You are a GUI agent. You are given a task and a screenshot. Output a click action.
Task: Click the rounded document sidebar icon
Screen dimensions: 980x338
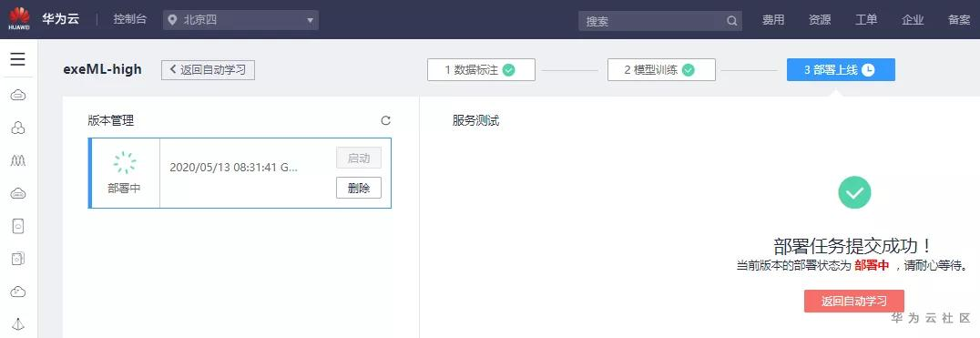pyautogui.click(x=18, y=226)
